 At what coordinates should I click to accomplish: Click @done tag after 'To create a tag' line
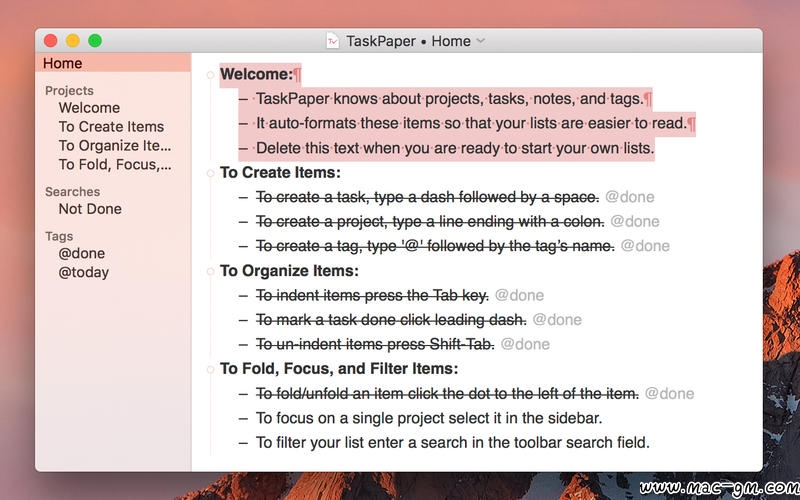(645, 246)
